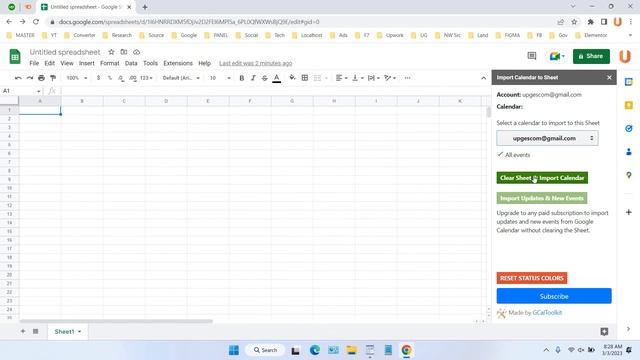Screen dimensions: 640x360
Task: Open the Sheet1 tab menu
Action: 79,332
